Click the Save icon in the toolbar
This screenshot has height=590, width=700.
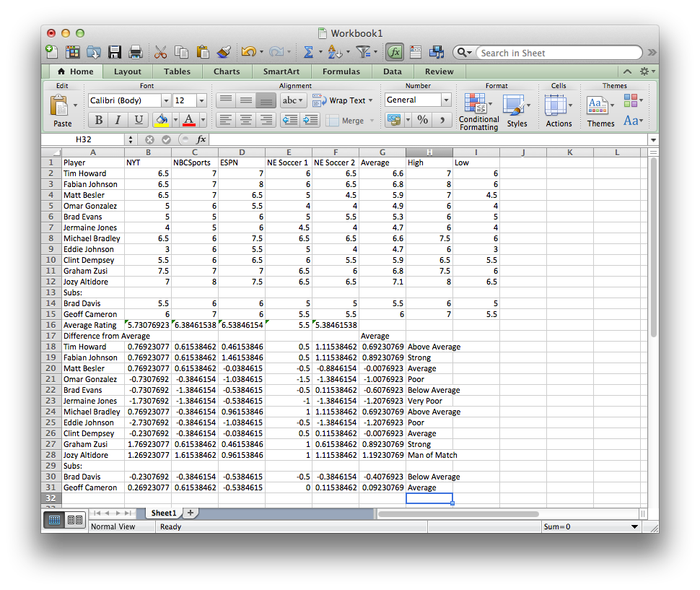click(x=114, y=52)
